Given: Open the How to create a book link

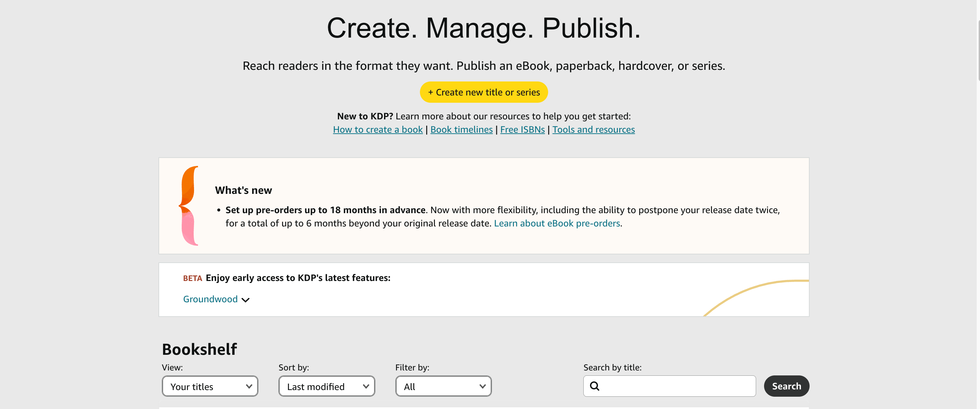Looking at the screenshot, I should pyautogui.click(x=378, y=129).
